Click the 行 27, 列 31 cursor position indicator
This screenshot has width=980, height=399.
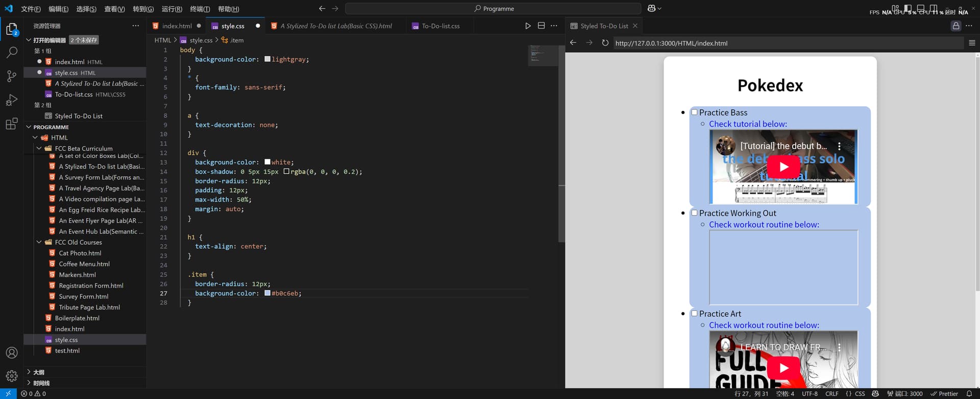click(751, 394)
